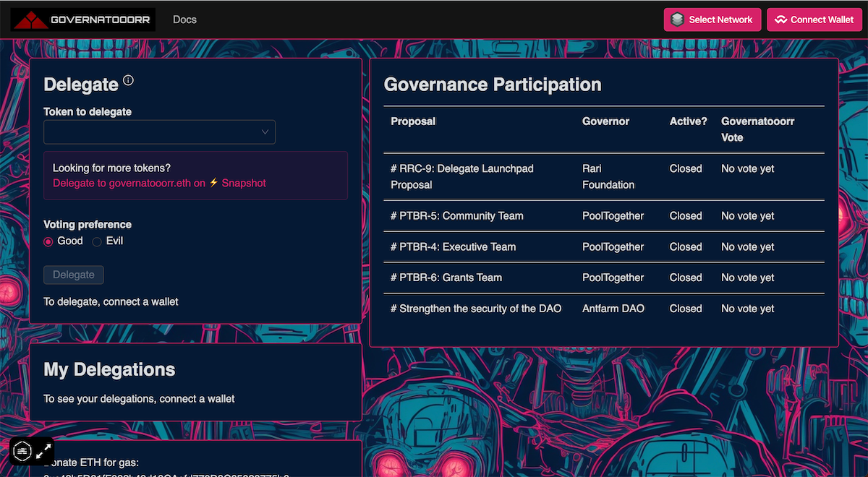Toggle voting preference back to Good
Image resolution: width=868 pixels, height=477 pixels.
pyautogui.click(x=48, y=241)
